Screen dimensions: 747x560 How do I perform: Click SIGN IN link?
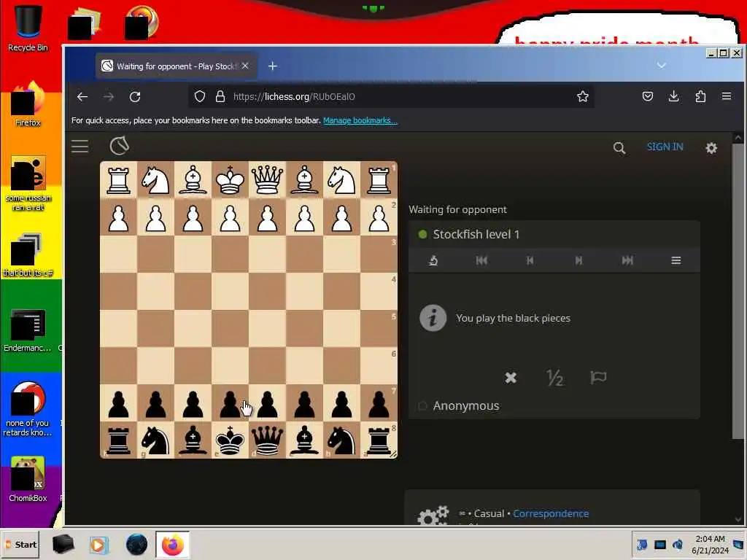pos(665,147)
